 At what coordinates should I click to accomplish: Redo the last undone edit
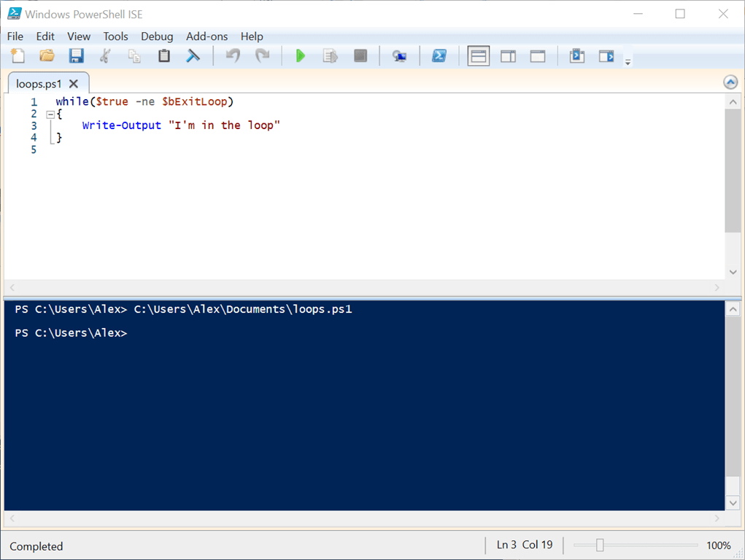pyautogui.click(x=262, y=56)
